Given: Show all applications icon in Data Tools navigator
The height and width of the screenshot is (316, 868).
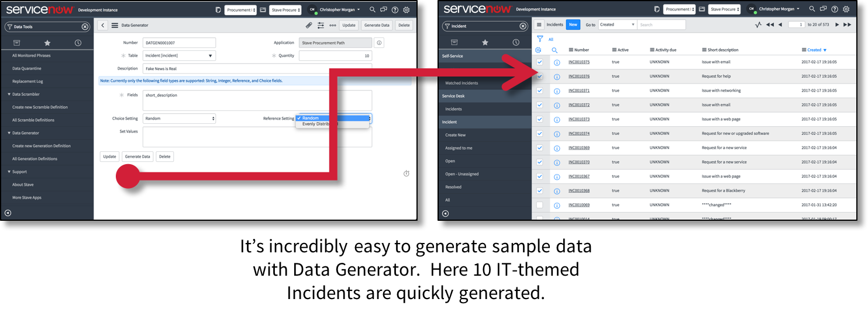Looking at the screenshot, I should pyautogui.click(x=16, y=43).
